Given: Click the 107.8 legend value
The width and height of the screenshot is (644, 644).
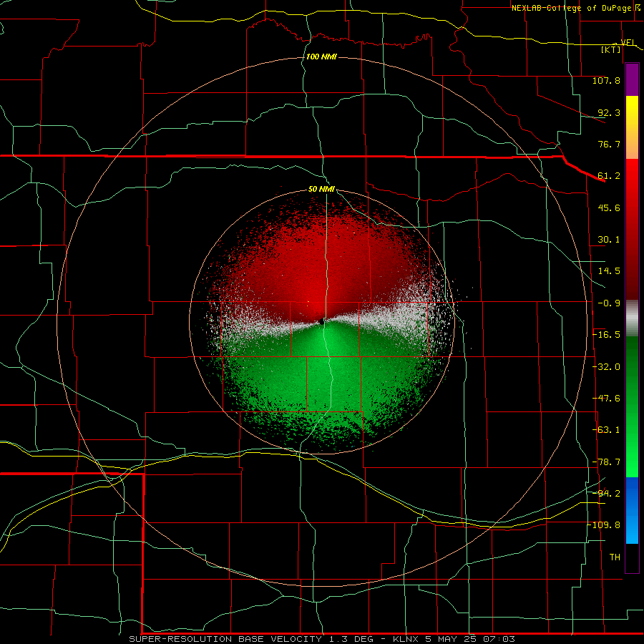Looking at the screenshot, I should (x=606, y=80).
